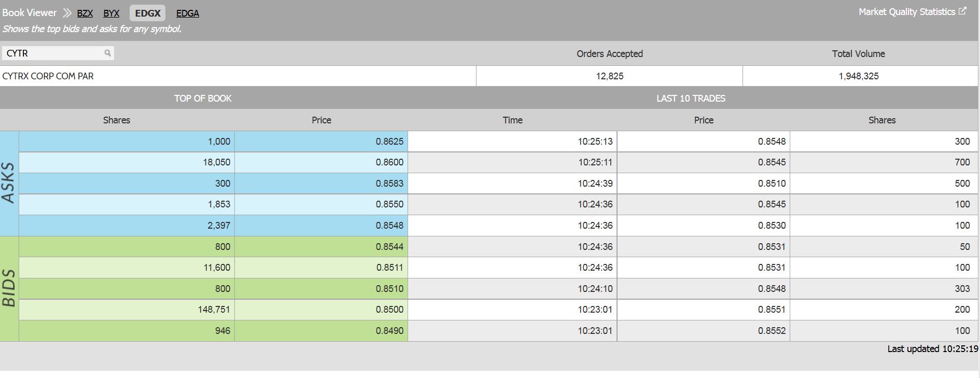This screenshot has width=980, height=378.
Task: Click the Last updated timestamp
Action: click(932, 349)
